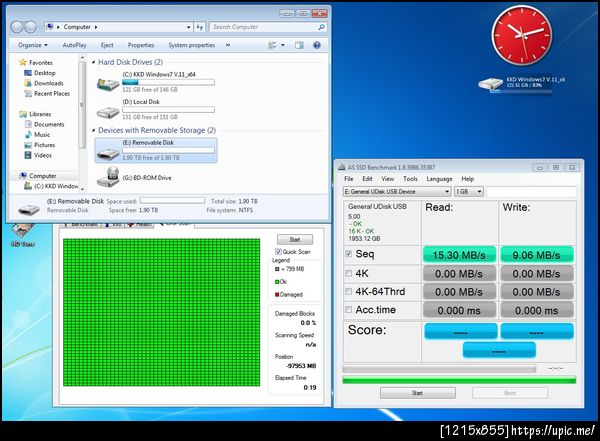
Task: Open the Language menu in AS SSD
Action: (x=439, y=179)
